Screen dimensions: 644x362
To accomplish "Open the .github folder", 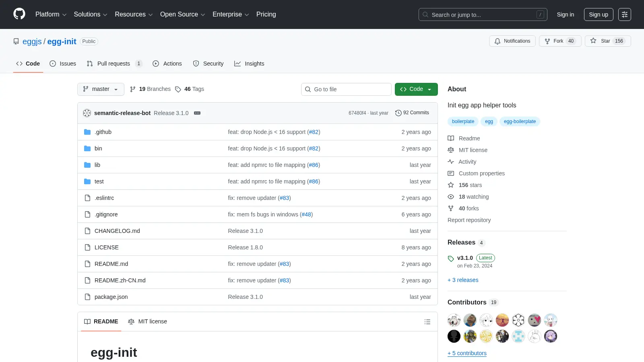I will [103, 132].
